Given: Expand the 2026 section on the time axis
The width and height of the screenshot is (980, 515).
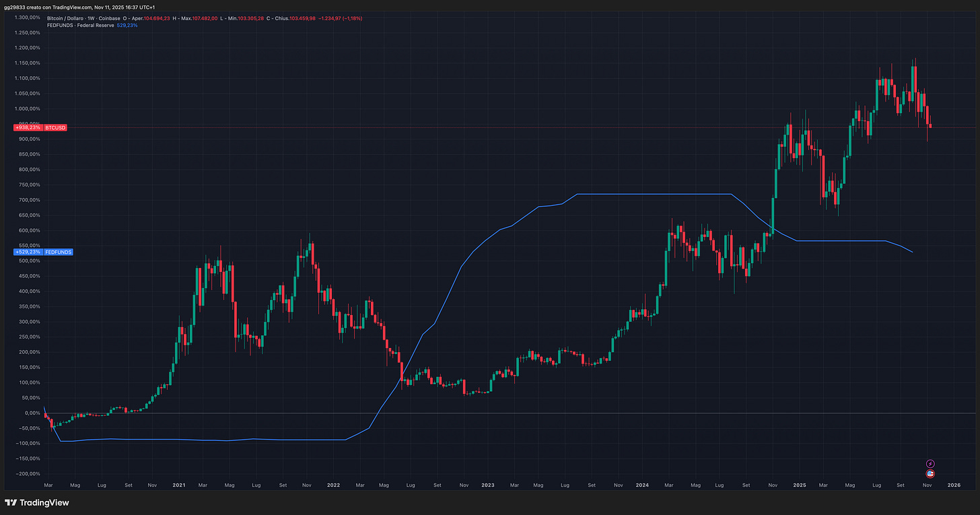Looking at the screenshot, I should pos(954,485).
